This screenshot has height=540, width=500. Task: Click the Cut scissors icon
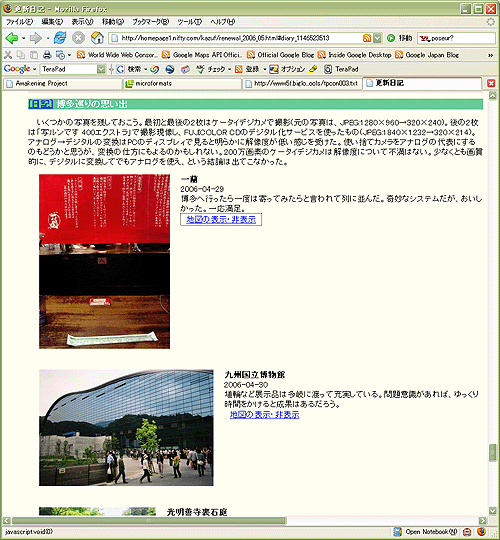tap(8, 55)
